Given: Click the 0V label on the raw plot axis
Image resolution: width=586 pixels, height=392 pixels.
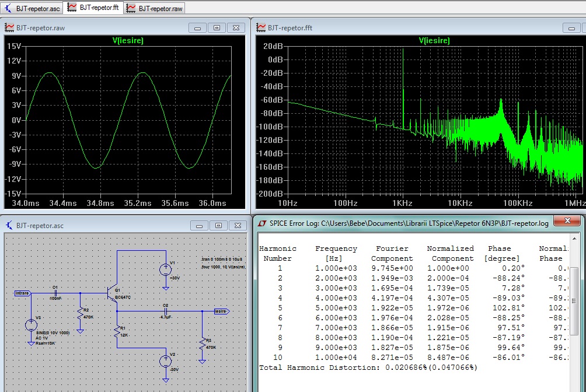Looking at the screenshot, I should click(x=16, y=120).
